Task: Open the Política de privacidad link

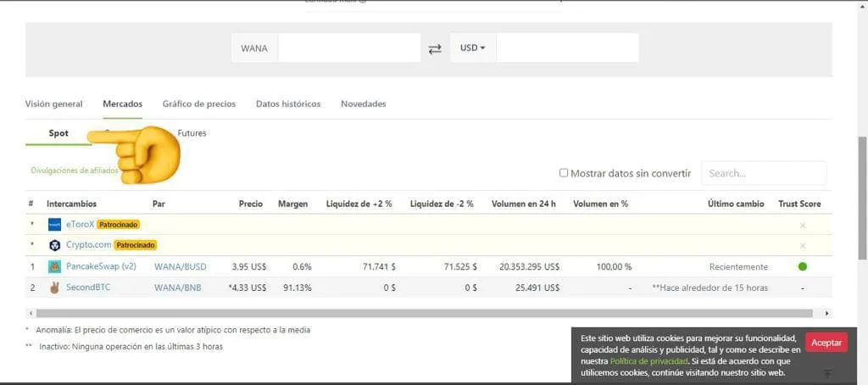Action: point(648,361)
